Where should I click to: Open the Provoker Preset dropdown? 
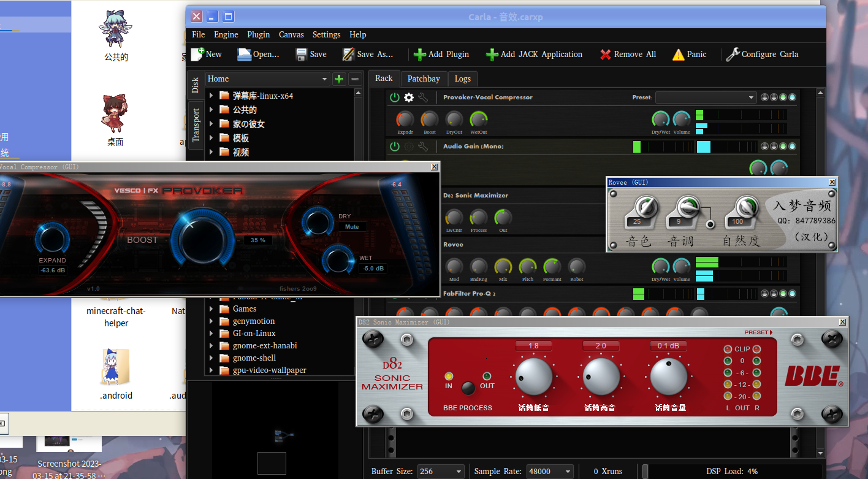pyautogui.click(x=706, y=98)
